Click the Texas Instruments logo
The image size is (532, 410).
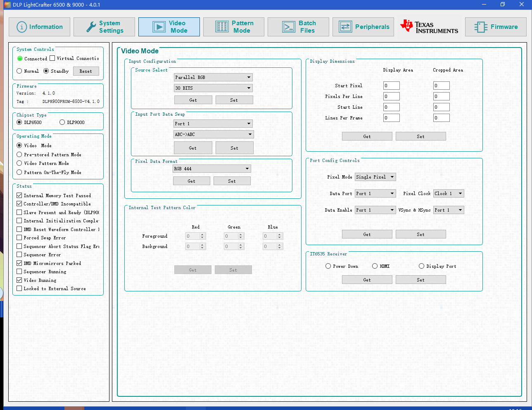pos(429,27)
